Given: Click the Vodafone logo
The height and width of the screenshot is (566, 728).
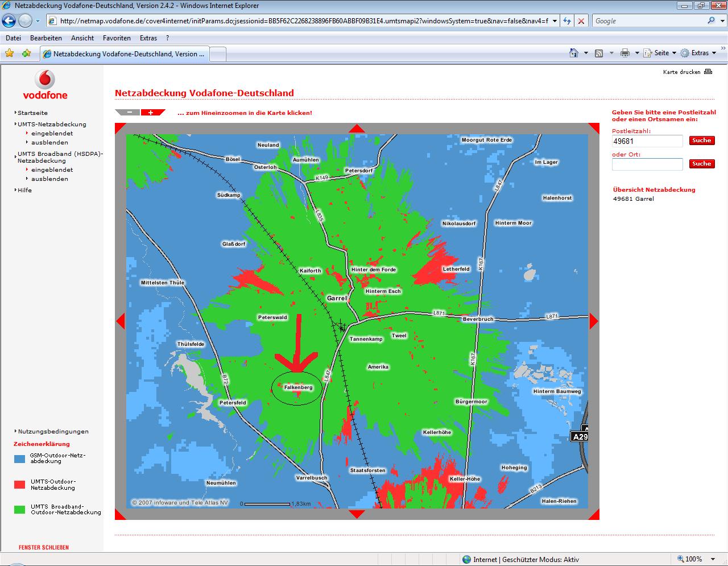Looking at the screenshot, I should pos(45,85).
